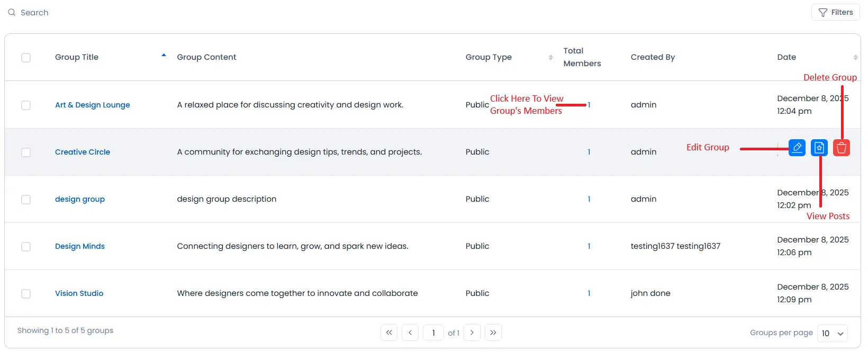Jump to last page using double-right arrows
Viewport: 868px width, 351px height.
(493, 332)
